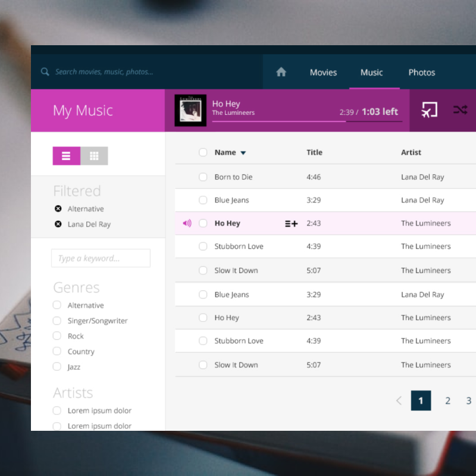This screenshot has width=476, height=476.
Task: Check the first Slow It Down row
Action: tap(203, 271)
